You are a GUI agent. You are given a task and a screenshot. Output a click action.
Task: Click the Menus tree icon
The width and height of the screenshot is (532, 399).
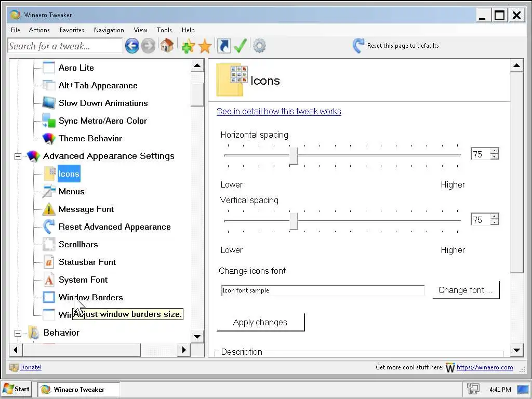tap(49, 191)
